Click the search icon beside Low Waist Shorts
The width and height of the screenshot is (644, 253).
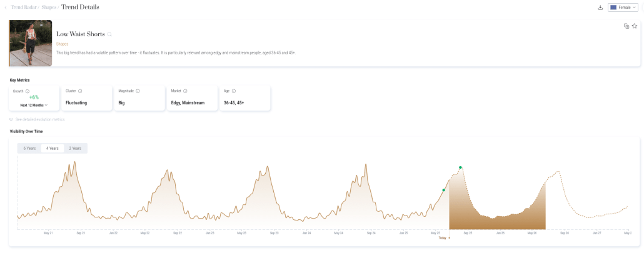(109, 34)
